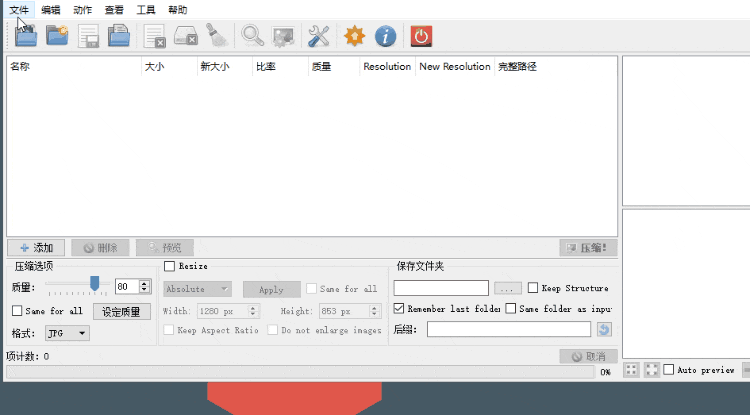Click the four-squares fit preview icon

631,370
